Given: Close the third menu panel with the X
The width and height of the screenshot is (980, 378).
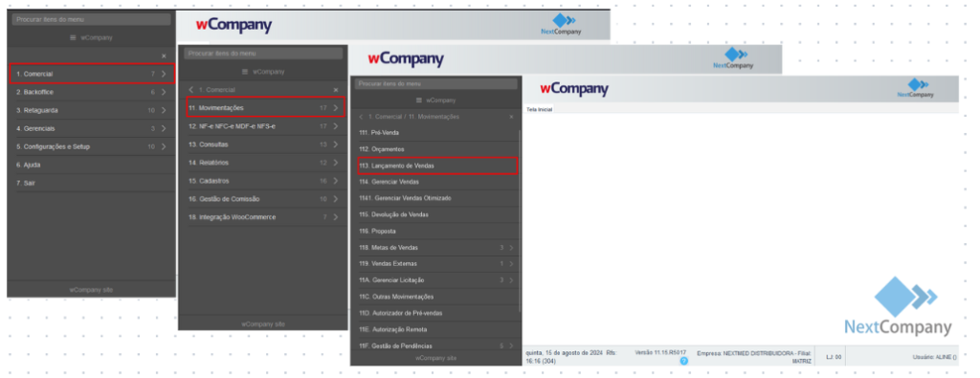Looking at the screenshot, I should click(511, 117).
